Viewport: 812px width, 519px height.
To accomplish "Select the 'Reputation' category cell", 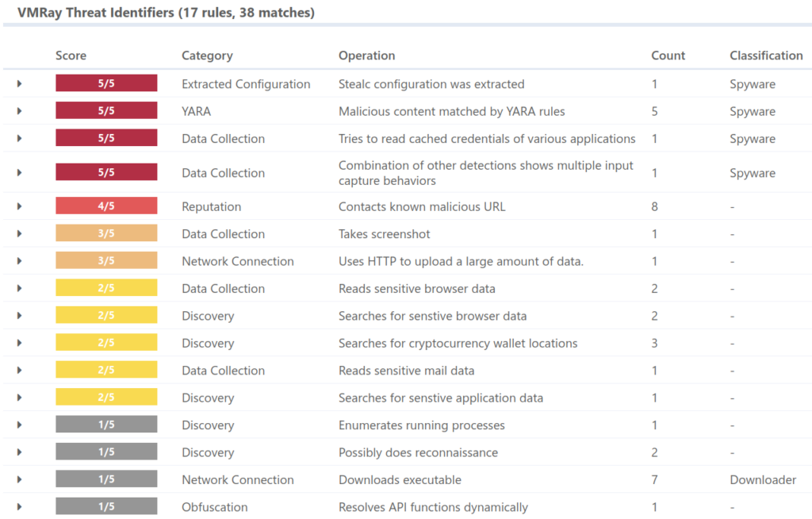I will tap(211, 207).
